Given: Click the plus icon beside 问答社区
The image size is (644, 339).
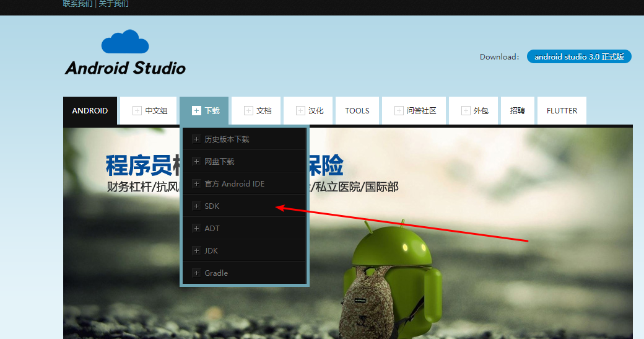Looking at the screenshot, I should (x=399, y=110).
